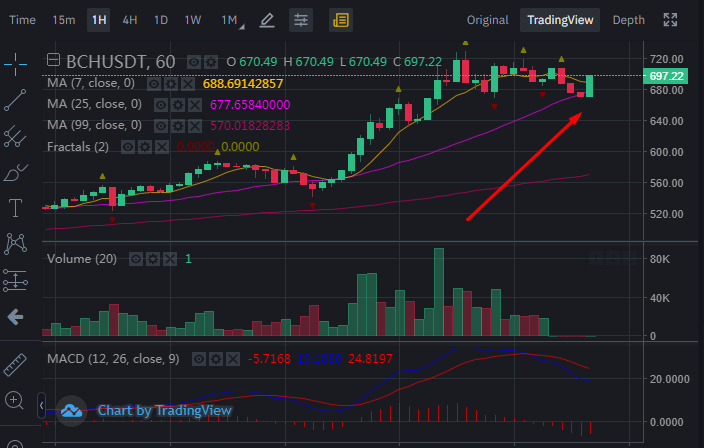
Task: Select the Text annotation tool
Action: click(x=15, y=208)
